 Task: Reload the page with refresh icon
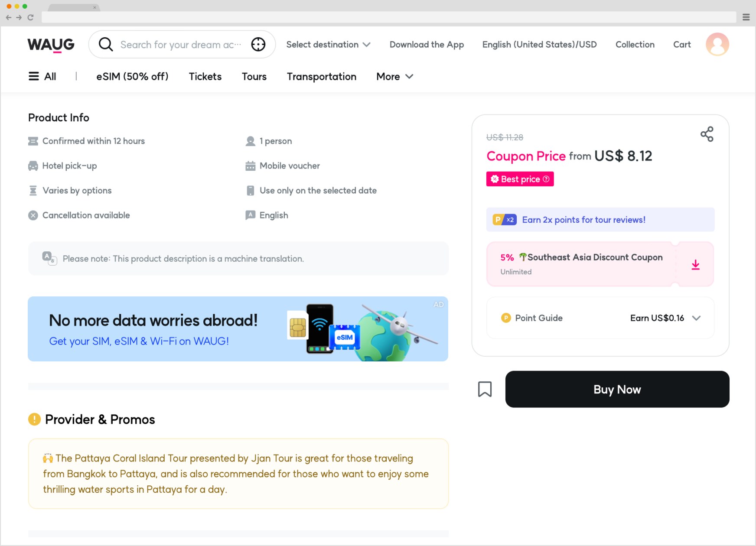click(x=30, y=17)
